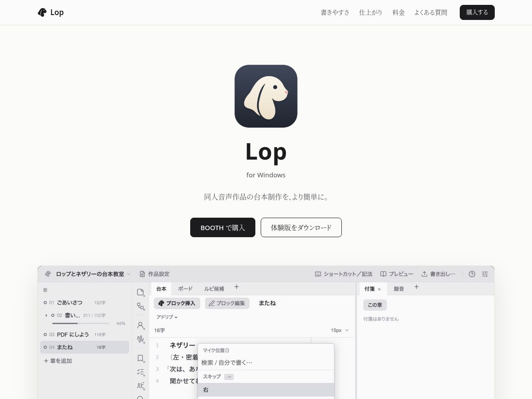532x399 pixels.
Task: Click the 書き出し… export toolbar item
Action: point(438,274)
